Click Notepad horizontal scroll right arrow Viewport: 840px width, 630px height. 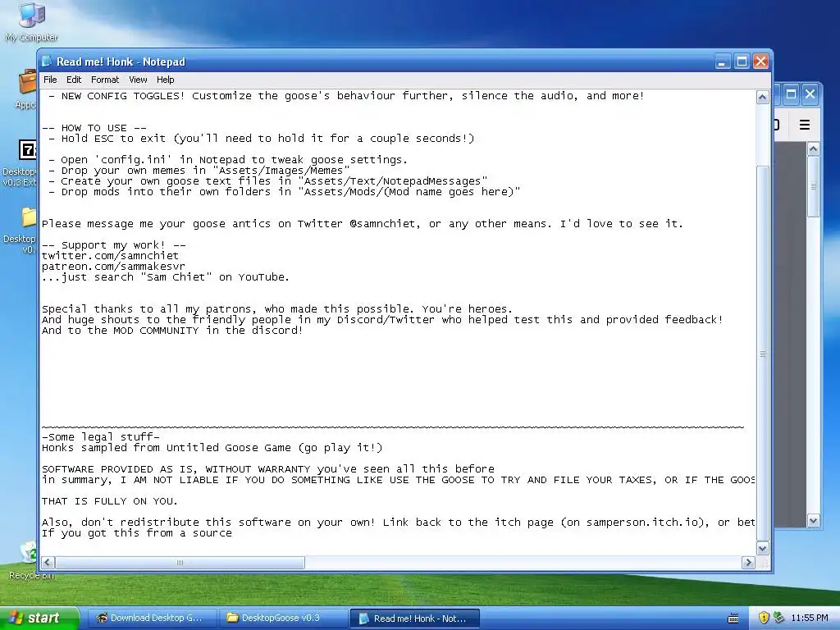coord(748,563)
